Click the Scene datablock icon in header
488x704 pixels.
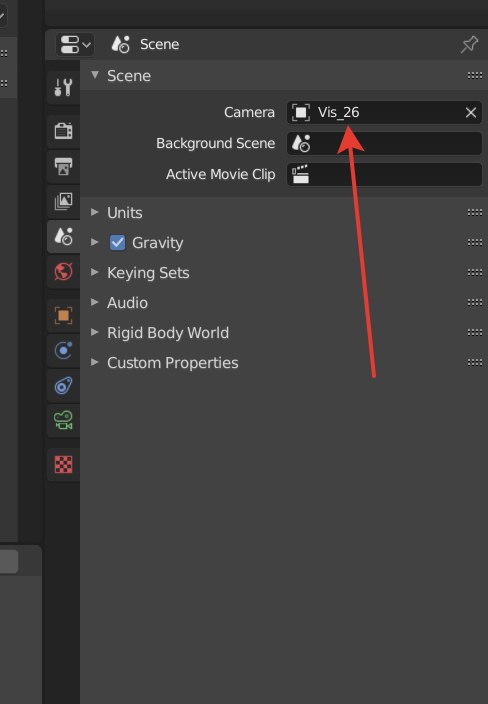coord(120,44)
